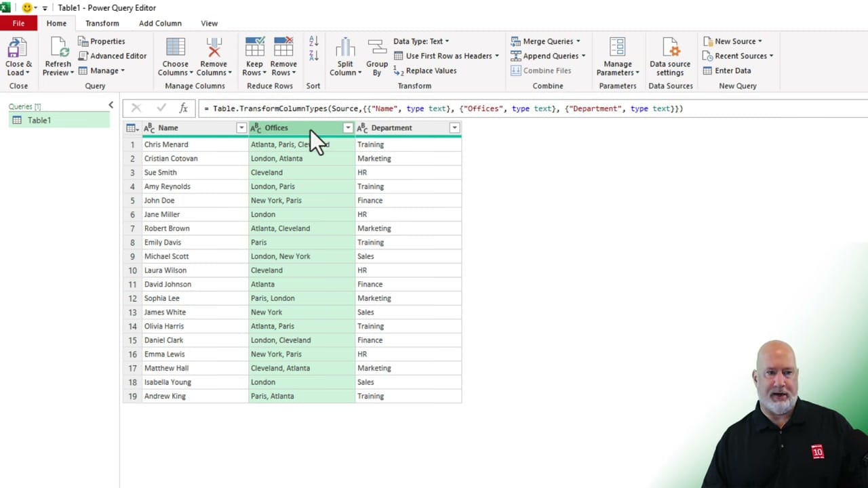868x488 pixels.
Task: Click the Enter Data button
Action: 732,70
